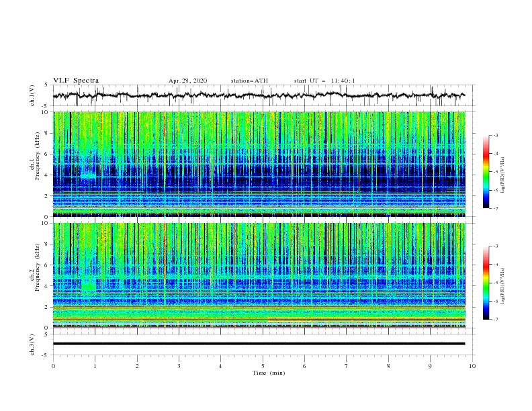Click the "ch.3(V)" axis label
Screen dimensions: 532x411
(x=32, y=345)
